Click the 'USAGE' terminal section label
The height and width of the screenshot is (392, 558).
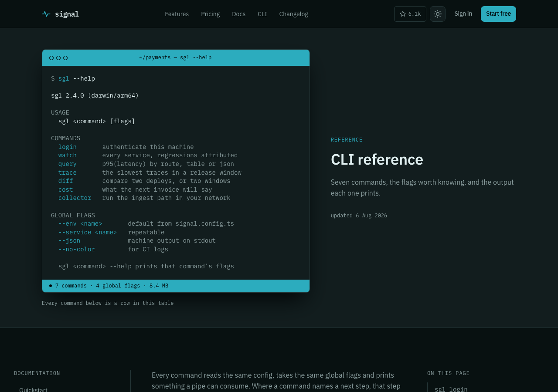coord(60,113)
